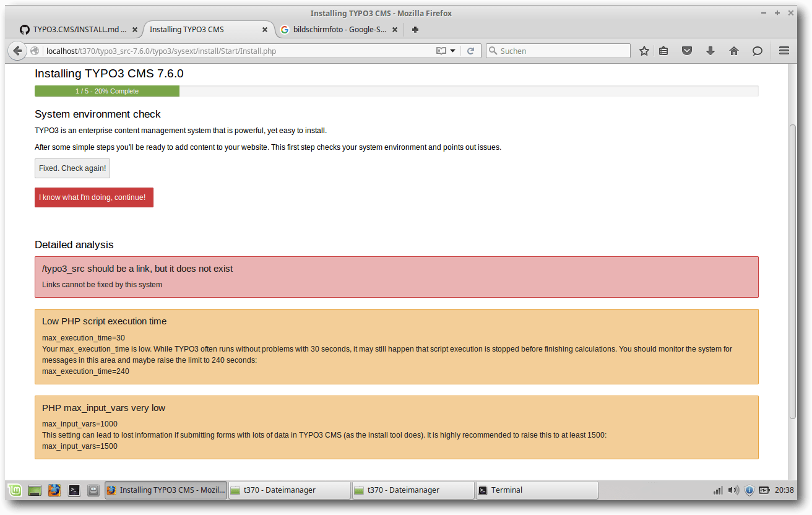Click the Low PHP script execution time heading
The height and width of the screenshot is (515, 812).
click(104, 321)
